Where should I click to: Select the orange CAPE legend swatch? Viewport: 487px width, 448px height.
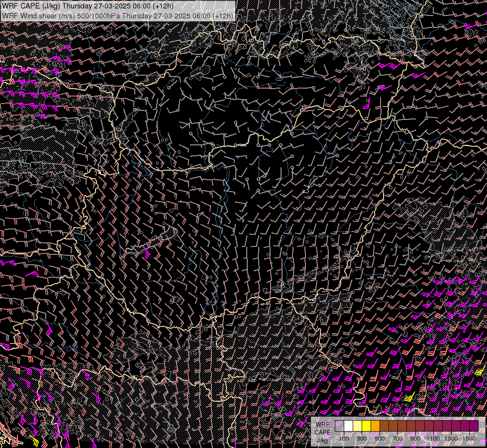(375, 426)
